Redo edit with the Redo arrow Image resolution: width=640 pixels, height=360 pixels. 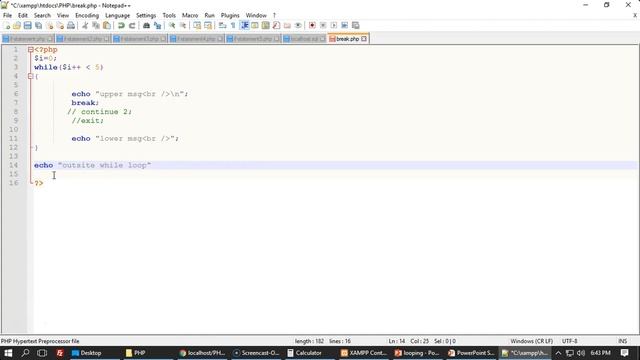click(x=132, y=25)
